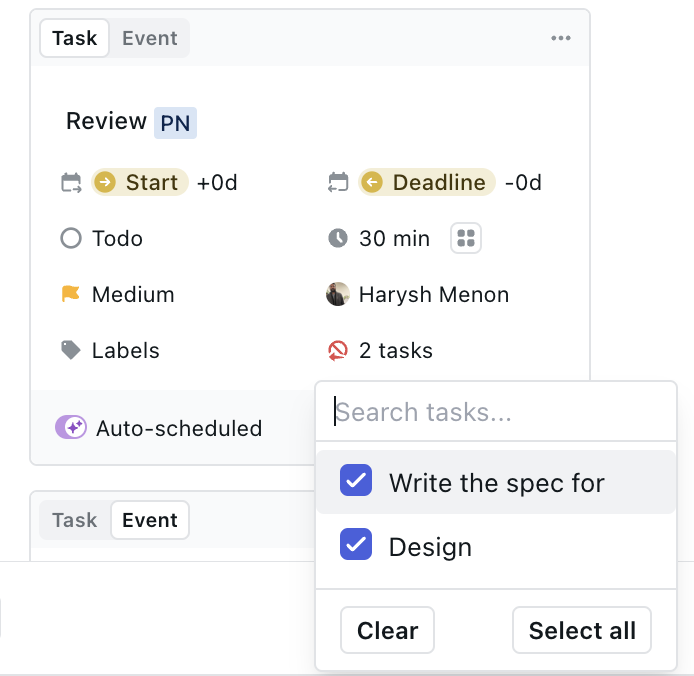Select the Task tab in lower card
The height and width of the screenshot is (676, 694).
(x=75, y=521)
